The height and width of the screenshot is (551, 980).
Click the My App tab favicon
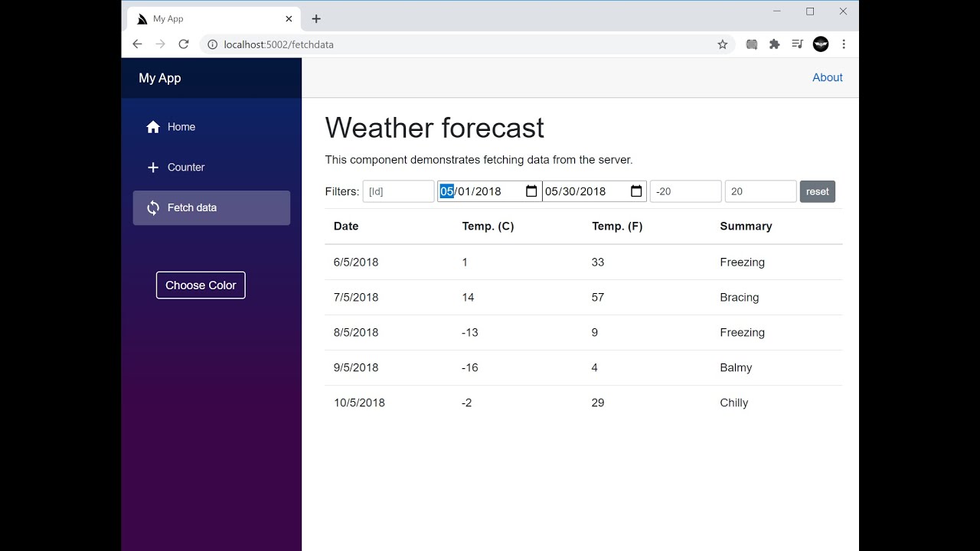[142, 19]
